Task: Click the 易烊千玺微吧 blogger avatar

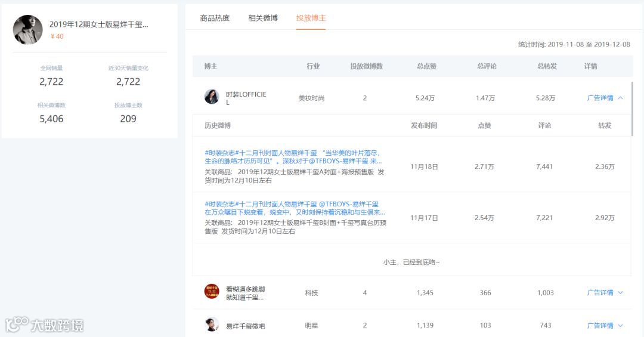Action: click(x=212, y=324)
